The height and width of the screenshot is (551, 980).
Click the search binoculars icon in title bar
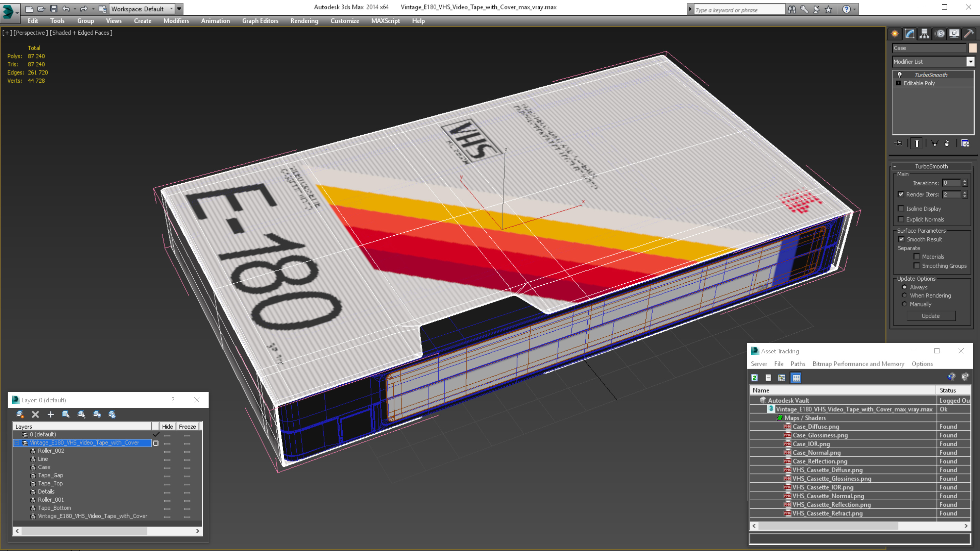(x=792, y=10)
